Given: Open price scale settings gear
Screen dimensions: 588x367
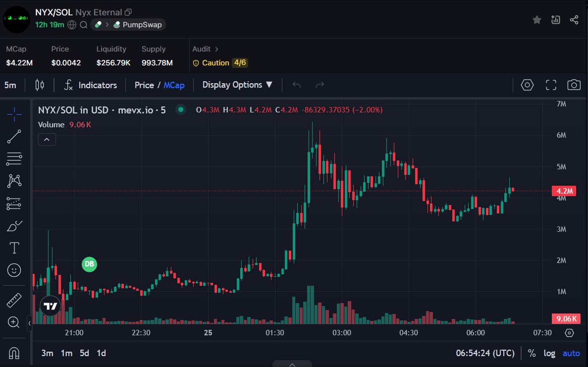Looking at the screenshot, I should point(569,333).
